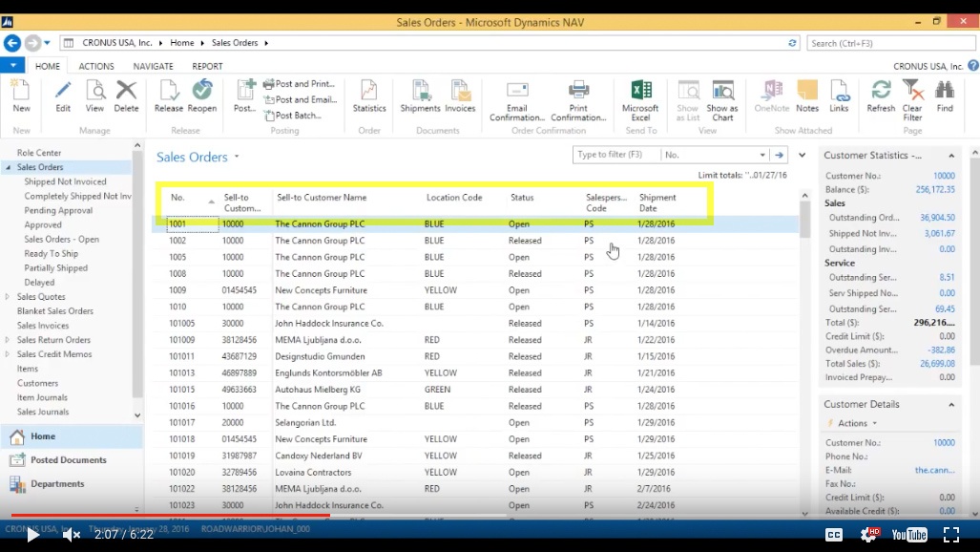Open Departments navigation section
The image size is (980, 552).
click(57, 484)
